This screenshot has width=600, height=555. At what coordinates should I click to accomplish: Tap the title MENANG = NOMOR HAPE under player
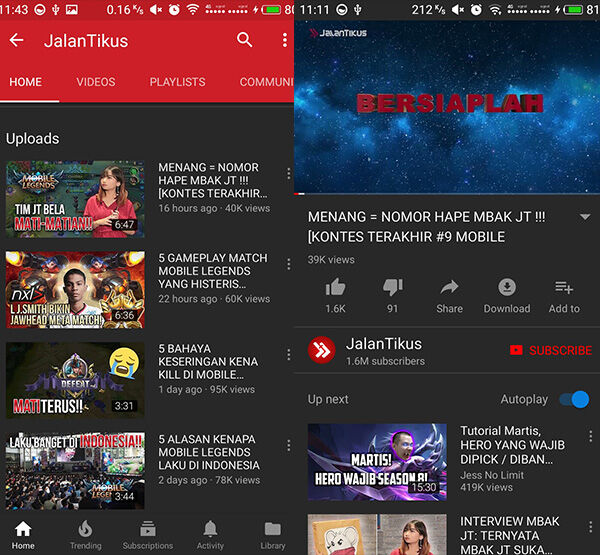click(427, 227)
